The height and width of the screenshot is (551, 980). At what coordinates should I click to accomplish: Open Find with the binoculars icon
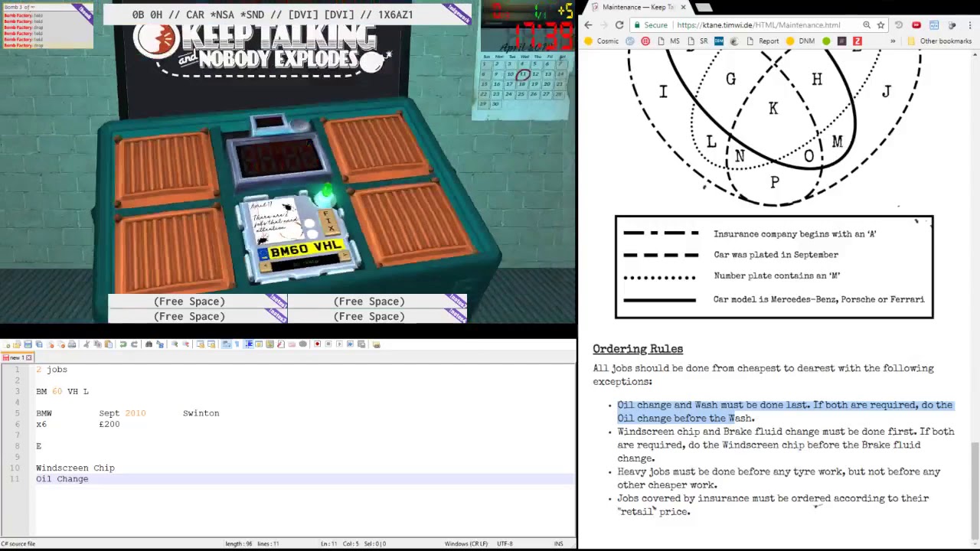[149, 344]
